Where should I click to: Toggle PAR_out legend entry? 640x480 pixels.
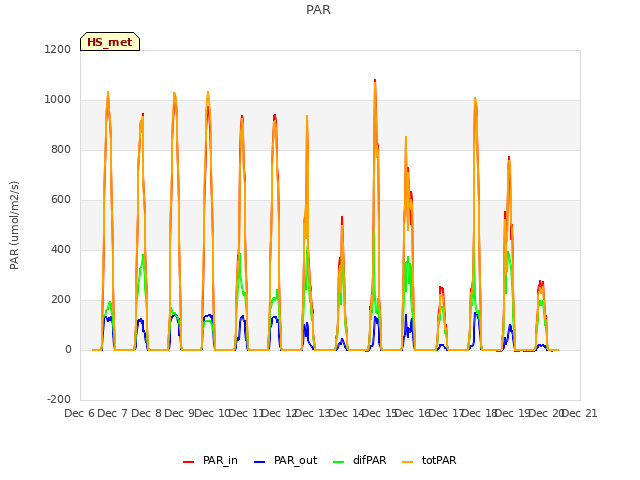pos(285,460)
